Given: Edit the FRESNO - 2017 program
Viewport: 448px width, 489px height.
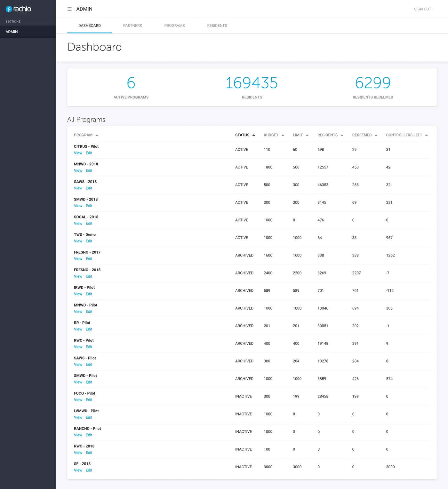Looking at the screenshot, I should [89, 258].
